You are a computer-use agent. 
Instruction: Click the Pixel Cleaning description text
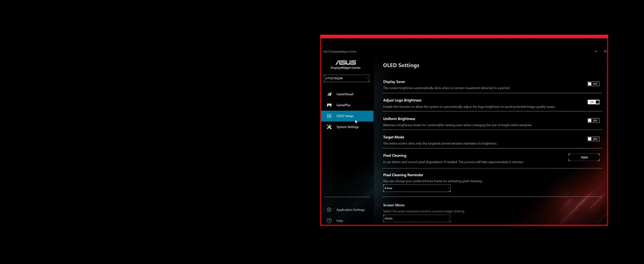[x=454, y=162]
